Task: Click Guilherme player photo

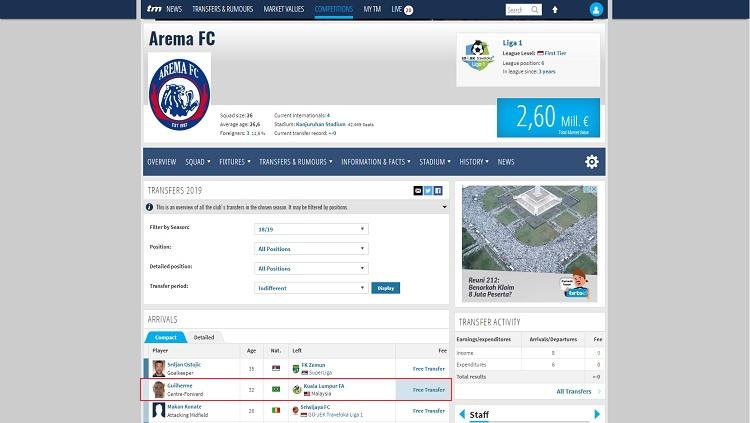Action: click(x=159, y=390)
